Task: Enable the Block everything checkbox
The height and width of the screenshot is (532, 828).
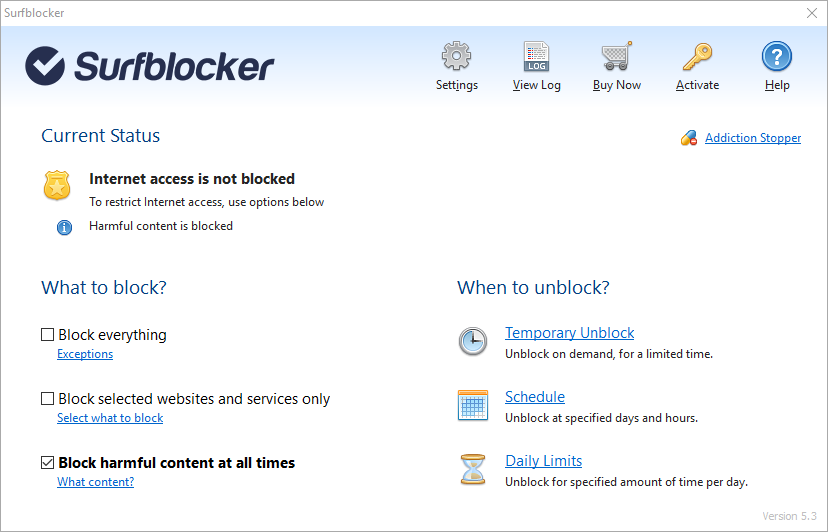Action: tap(48, 335)
